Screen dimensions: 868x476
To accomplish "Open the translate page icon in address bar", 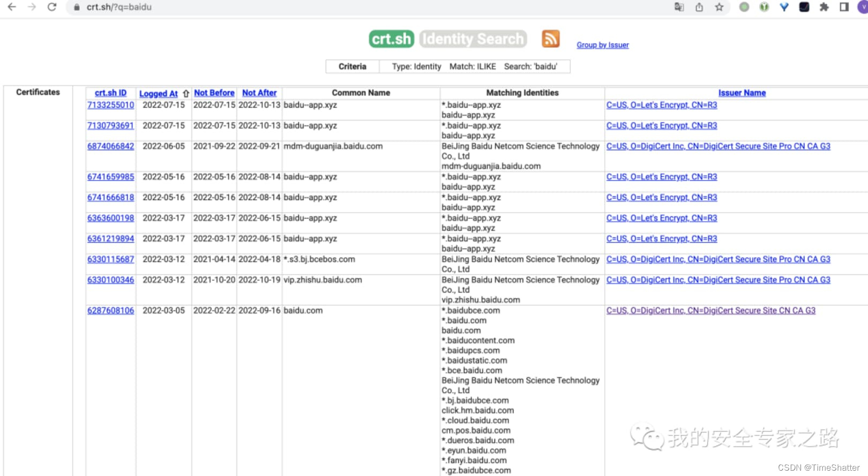I will click(679, 7).
